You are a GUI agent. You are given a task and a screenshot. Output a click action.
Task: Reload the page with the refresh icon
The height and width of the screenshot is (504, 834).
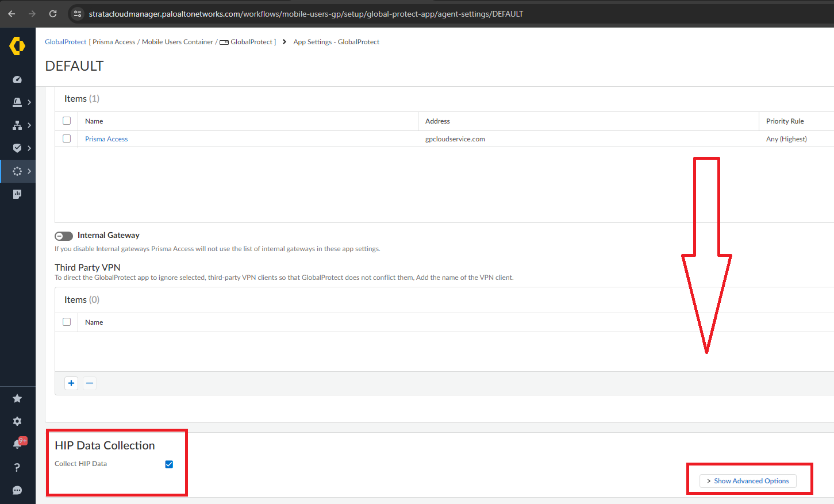click(53, 14)
